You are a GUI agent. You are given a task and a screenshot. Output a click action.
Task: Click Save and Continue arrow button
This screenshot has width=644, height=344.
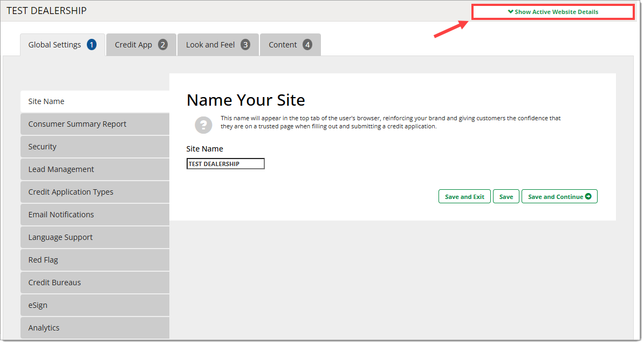click(559, 197)
